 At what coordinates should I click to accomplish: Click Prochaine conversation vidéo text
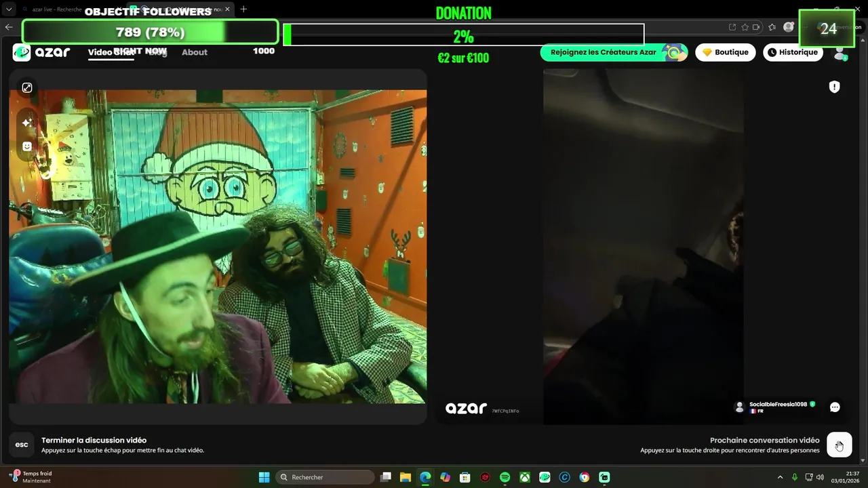tap(764, 440)
